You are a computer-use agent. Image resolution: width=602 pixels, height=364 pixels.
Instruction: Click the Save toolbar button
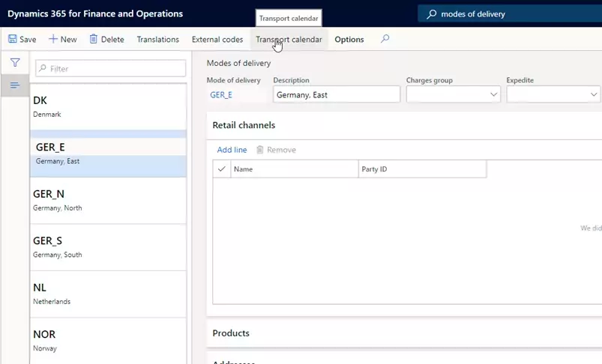22,39
